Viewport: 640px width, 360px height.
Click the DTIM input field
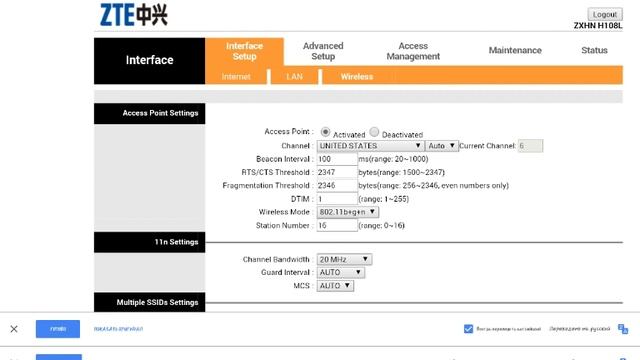337,199
